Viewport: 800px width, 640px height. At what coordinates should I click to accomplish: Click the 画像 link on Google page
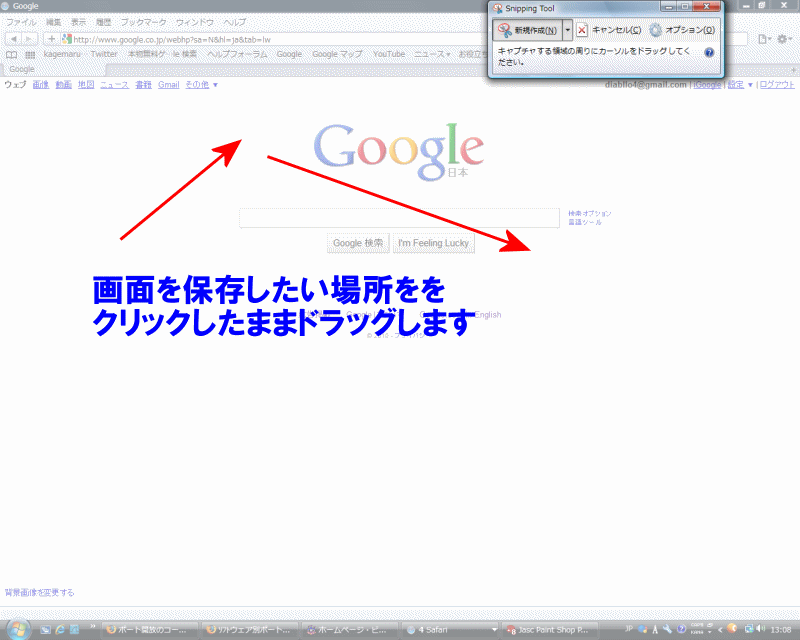click(x=40, y=85)
